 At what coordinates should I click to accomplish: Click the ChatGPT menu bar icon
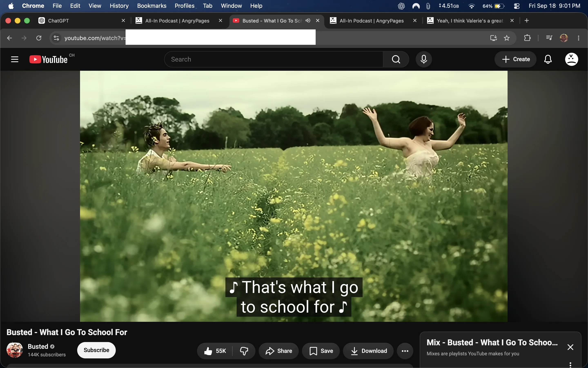coord(401,6)
